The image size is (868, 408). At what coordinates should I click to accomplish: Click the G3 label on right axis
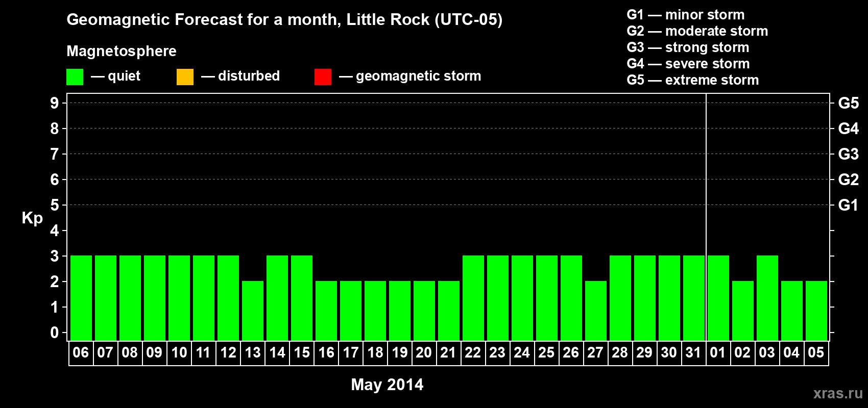pyautogui.click(x=849, y=154)
